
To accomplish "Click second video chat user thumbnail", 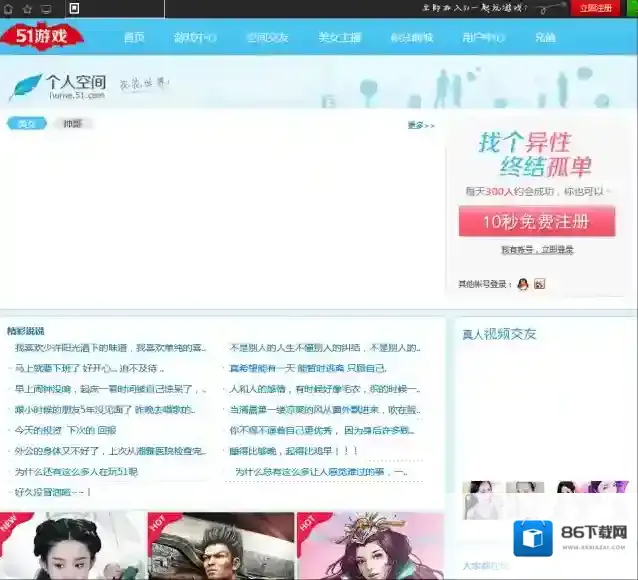I will pos(525,500).
